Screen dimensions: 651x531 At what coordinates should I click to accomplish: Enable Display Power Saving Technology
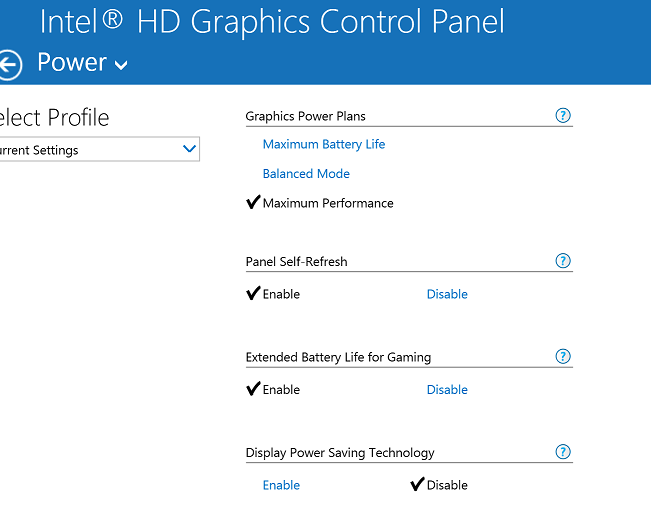pyautogui.click(x=281, y=485)
